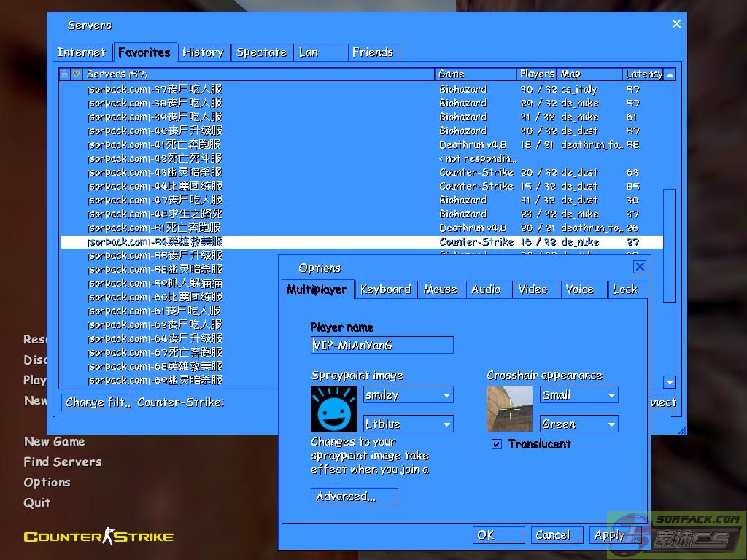This screenshot has height=560, width=747.
Task: Open the History tab
Action: click(203, 52)
